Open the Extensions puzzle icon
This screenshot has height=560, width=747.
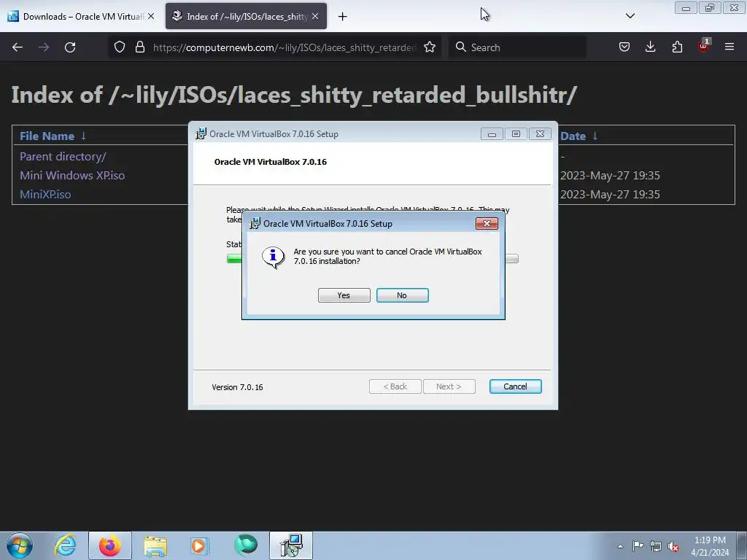click(x=677, y=47)
